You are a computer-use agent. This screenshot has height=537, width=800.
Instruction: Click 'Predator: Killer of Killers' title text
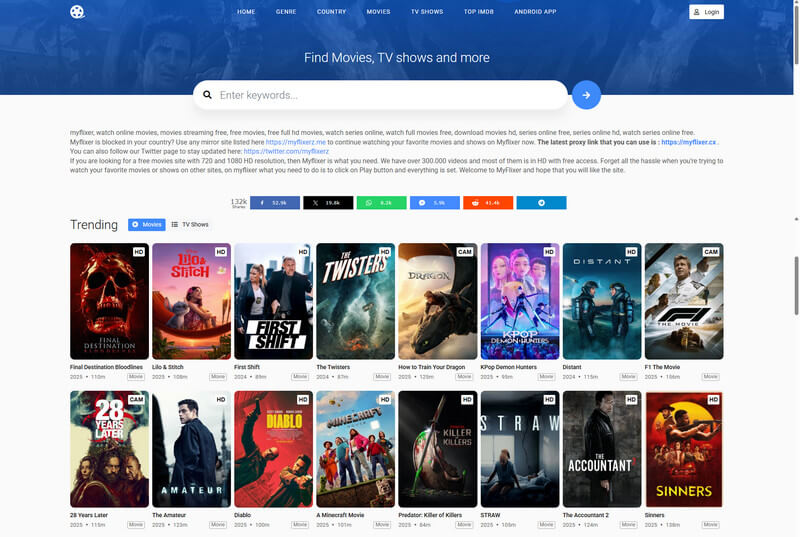[x=430, y=515]
